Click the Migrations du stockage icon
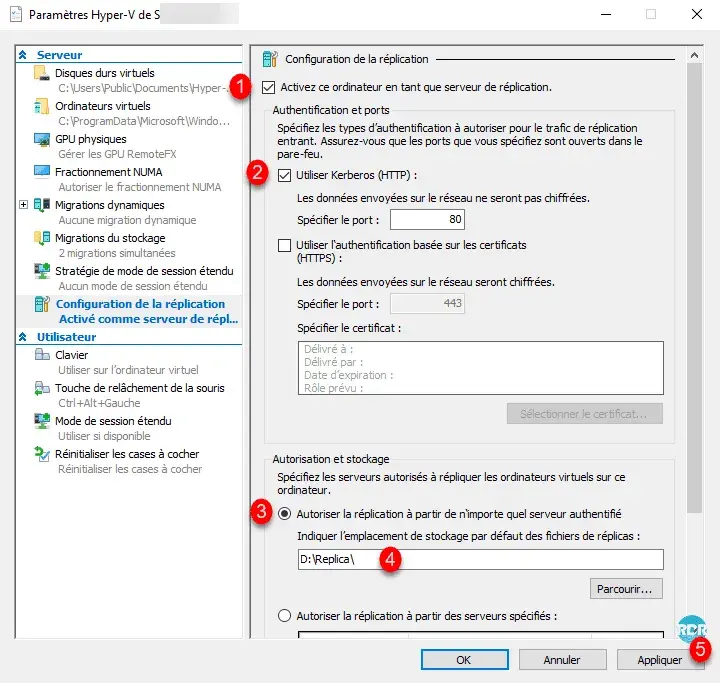This screenshot has height=683, width=720. (x=41, y=239)
